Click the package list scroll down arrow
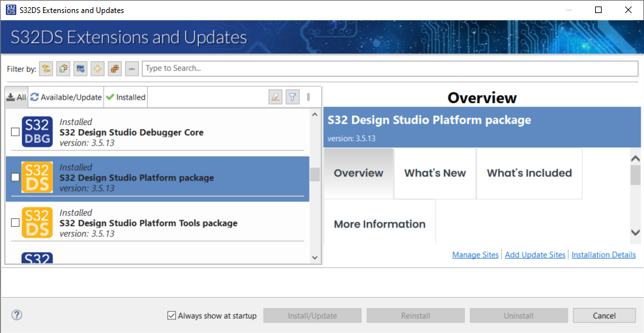 tap(315, 258)
